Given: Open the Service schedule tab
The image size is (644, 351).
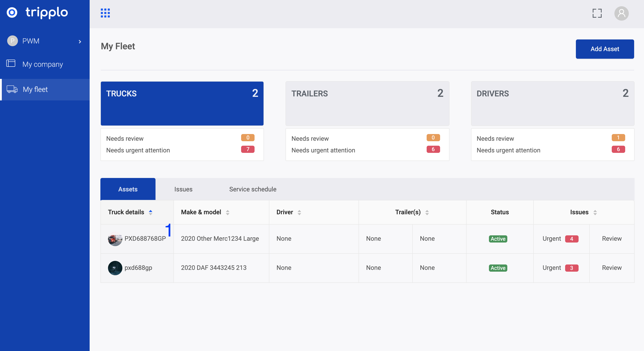Looking at the screenshot, I should coord(253,189).
